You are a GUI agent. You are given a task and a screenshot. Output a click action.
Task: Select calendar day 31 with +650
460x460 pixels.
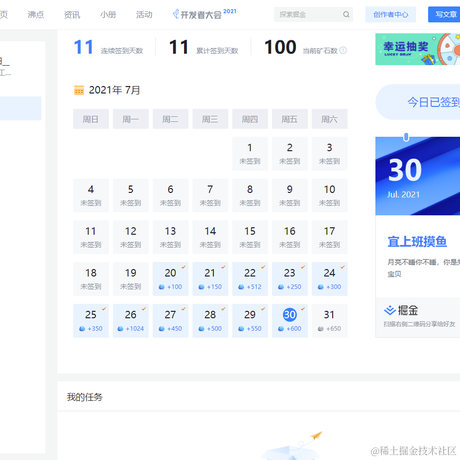pyautogui.click(x=329, y=320)
